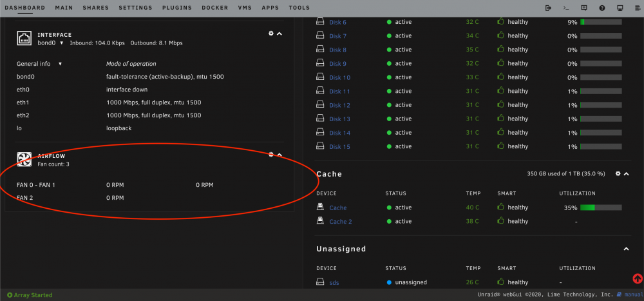The image size is (644, 301).
Task: Click the Disk 7 temperature 34 C
Action: tap(472, 36)
